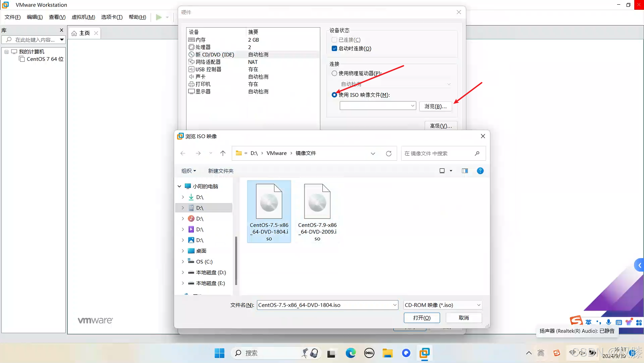
Task: Expand the OS (C:) tree node
Action: (x=183, y=262)
